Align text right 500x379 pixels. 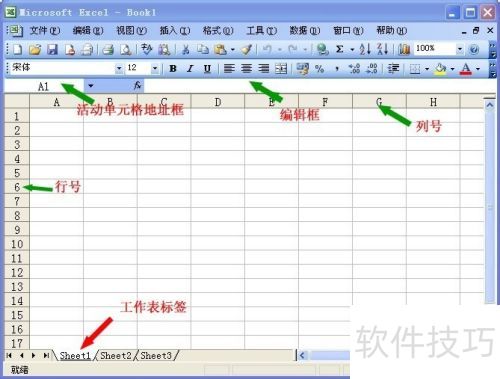pos(264,69)
